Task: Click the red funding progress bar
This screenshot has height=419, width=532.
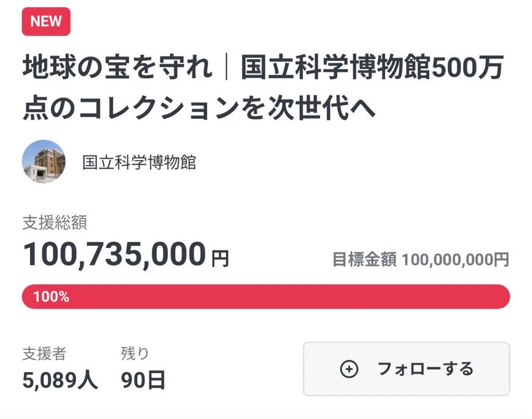Action: click(x=265, y=297)
